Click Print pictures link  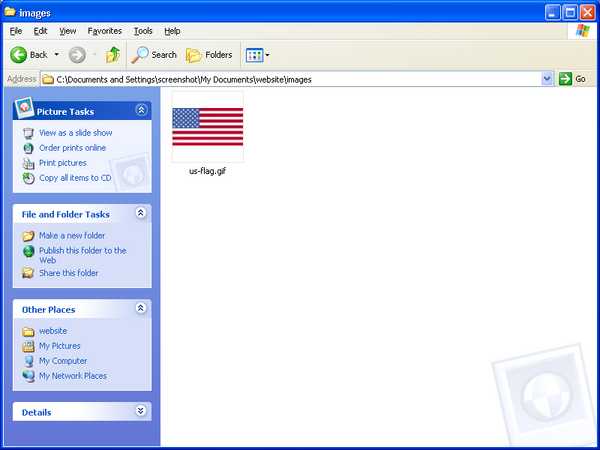point(63,163)
